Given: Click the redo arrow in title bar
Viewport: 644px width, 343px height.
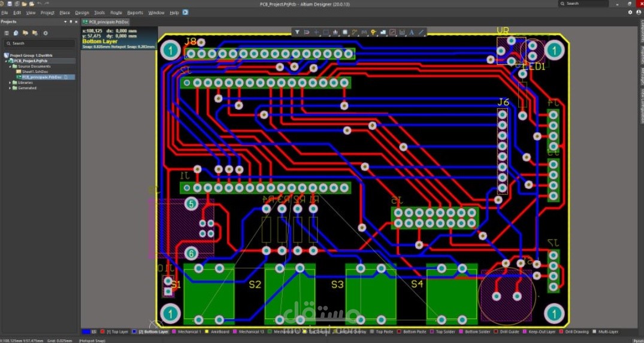Looking at the screenshot, I should 47,4.
